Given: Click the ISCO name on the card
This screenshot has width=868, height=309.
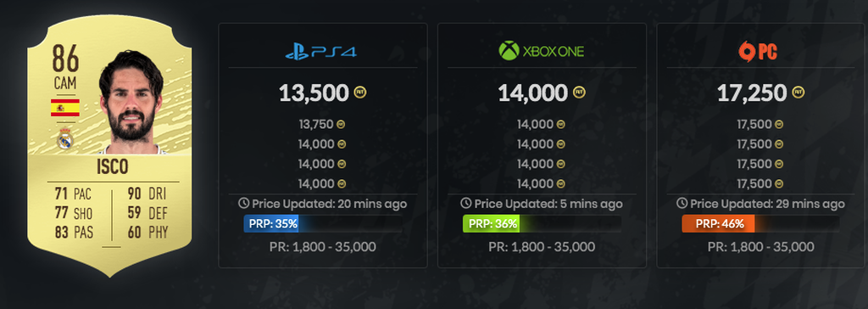Looking at the screenshot, I should pyautogui.click(x=113, y=167).
